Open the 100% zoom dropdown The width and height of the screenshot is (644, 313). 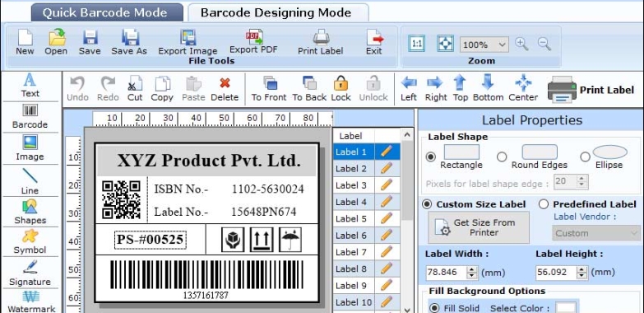tap(484, 44)
